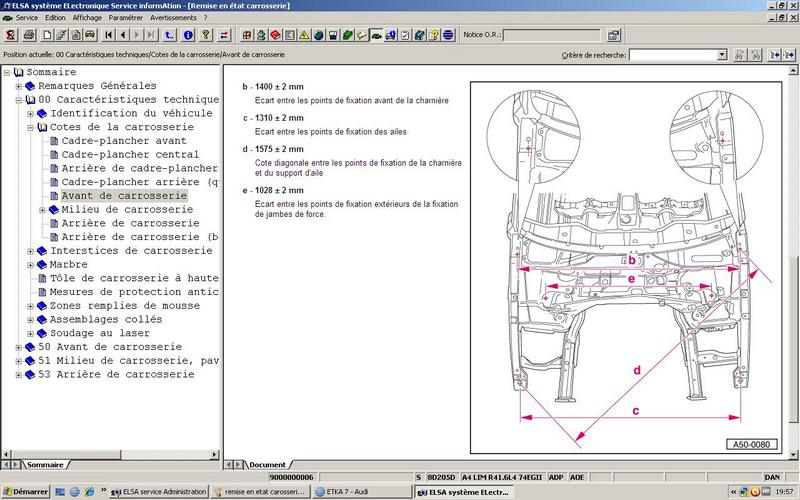Click the rightmost tree arrow icon near search
Viewport: 800px width, 500px height.
789,55
